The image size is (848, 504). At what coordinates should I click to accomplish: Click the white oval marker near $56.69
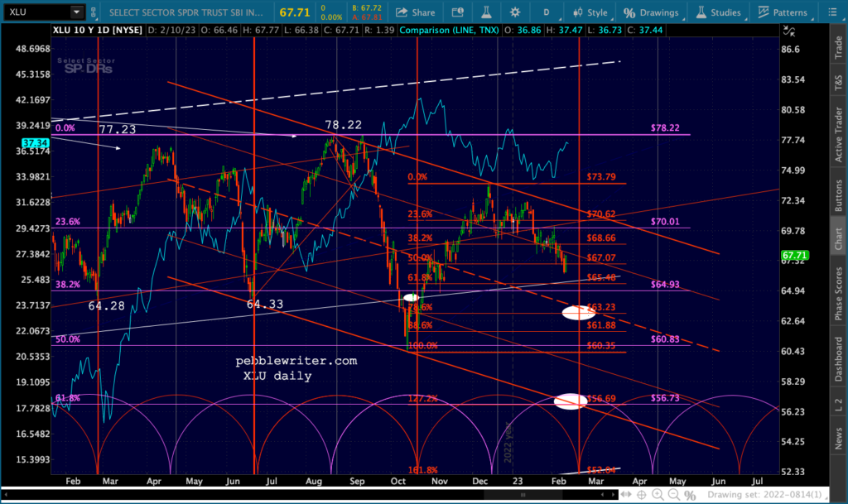571,401
